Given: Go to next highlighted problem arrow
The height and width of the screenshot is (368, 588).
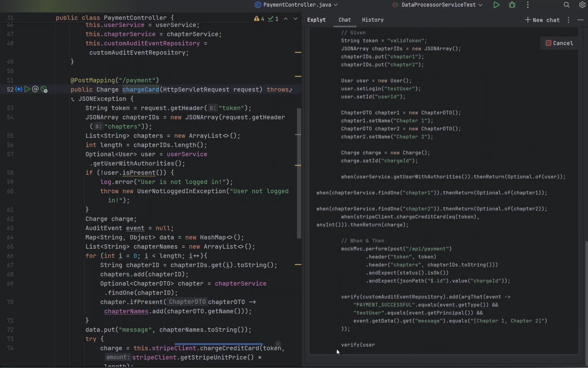Looking at the screenshot, I should click(295, 19).
